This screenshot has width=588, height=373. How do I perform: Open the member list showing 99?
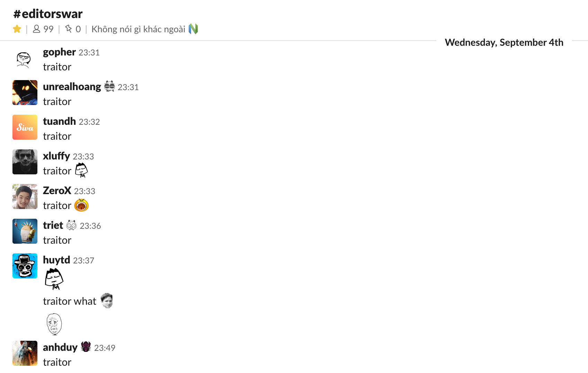click(43, 29)
